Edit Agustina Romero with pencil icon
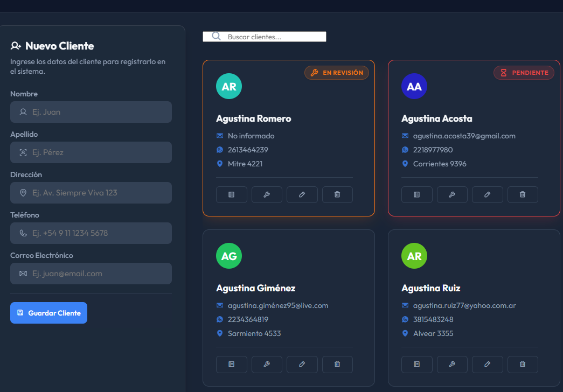The height and width of the screenshot is (392, 563). 302,194
